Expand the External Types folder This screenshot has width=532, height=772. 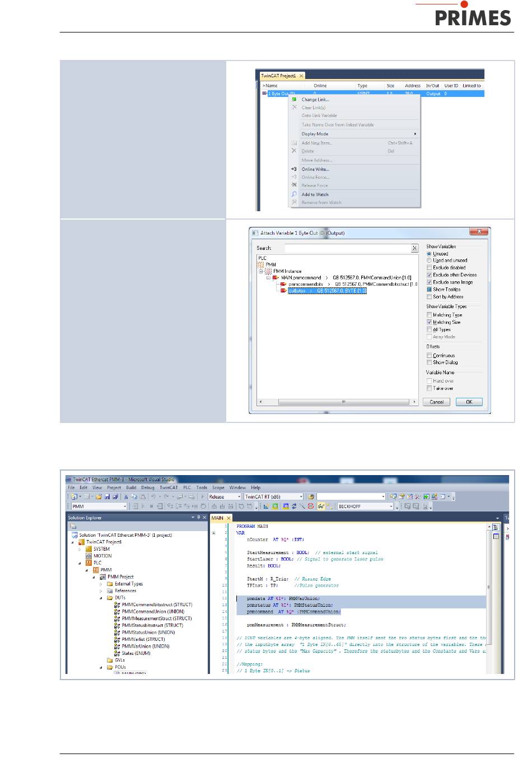(101, 584)
